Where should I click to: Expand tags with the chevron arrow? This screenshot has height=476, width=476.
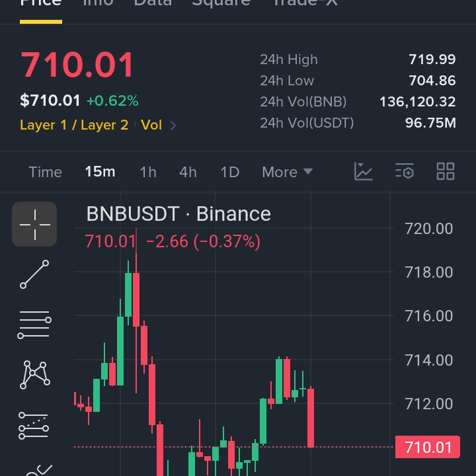click(x=173, y=126)
